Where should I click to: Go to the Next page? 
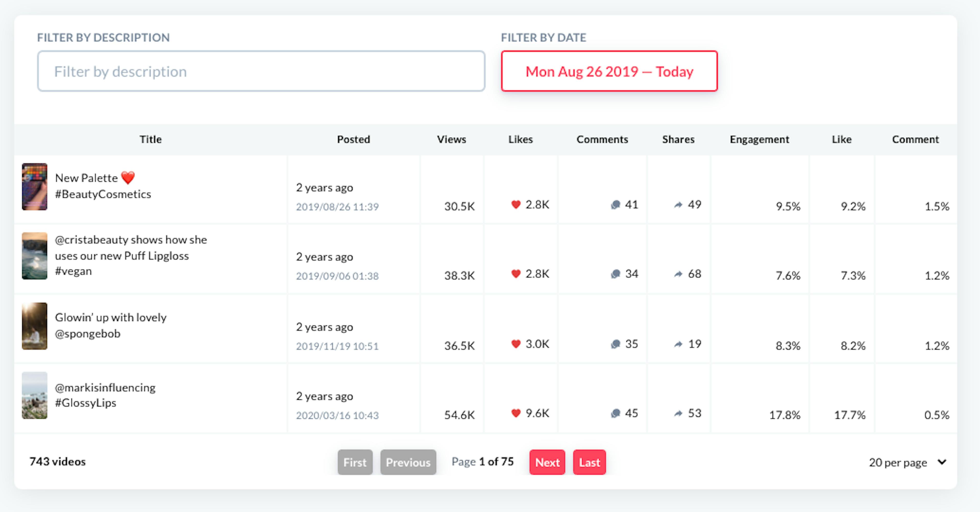click(547, 462)
